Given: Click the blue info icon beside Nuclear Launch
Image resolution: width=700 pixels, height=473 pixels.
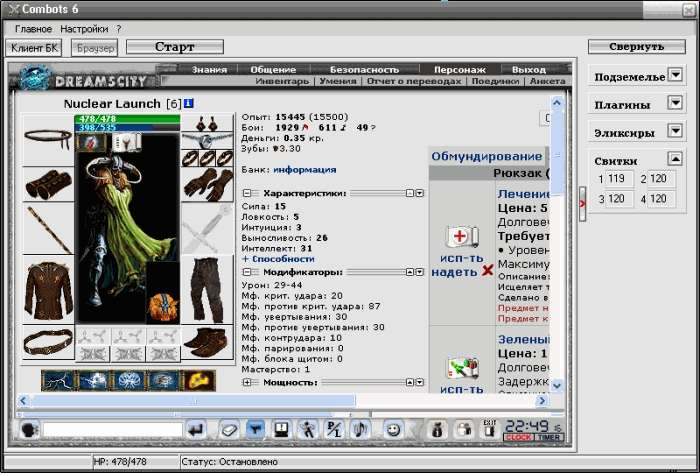Looking at the screenshot, I should click(x=189, y=104).
